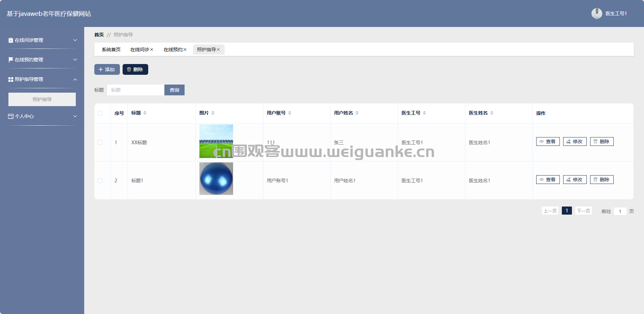Sort by the 医生姓名 column arrows
Viewport: 644px width, 314px height.
492,113
